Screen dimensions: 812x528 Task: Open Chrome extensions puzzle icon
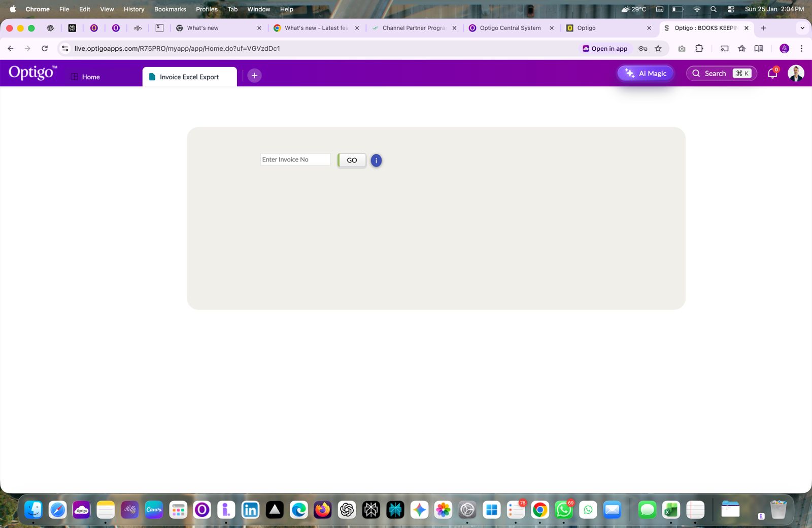coord(699,49)
